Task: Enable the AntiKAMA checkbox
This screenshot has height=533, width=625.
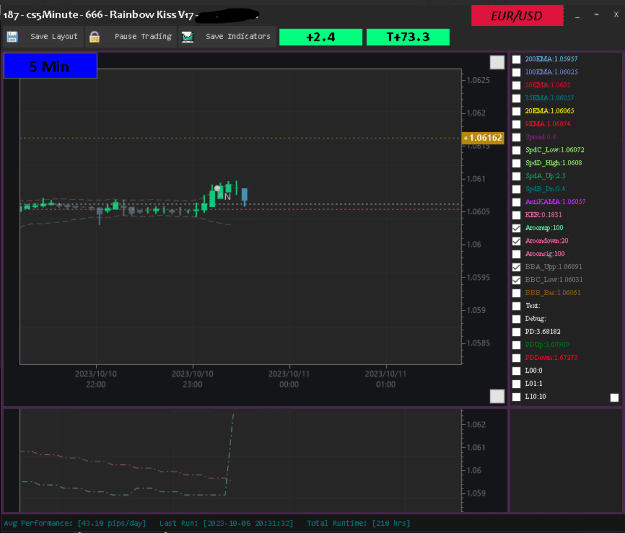Action: pos(516,202)
